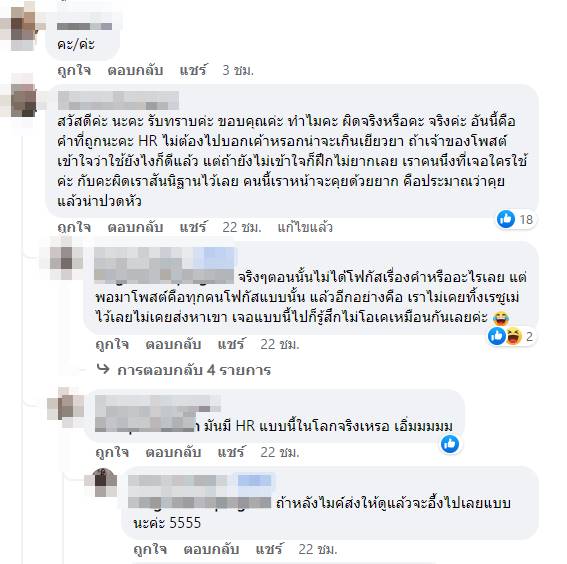Click the blue like reaction icon beside 18
Screen dimensions: 567x564
tap(506, 219)
